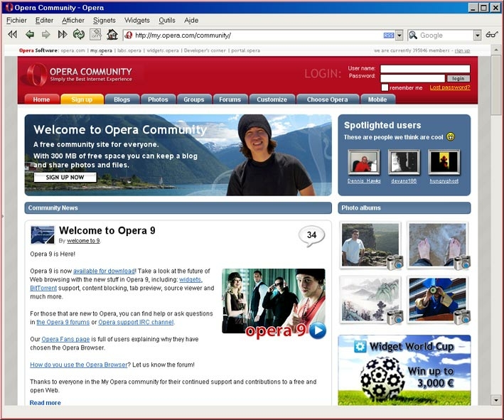Image resolution: width=504 pixels, height=420 pixels.
Task: Open the Blogs tab
Action: point(122,99)
